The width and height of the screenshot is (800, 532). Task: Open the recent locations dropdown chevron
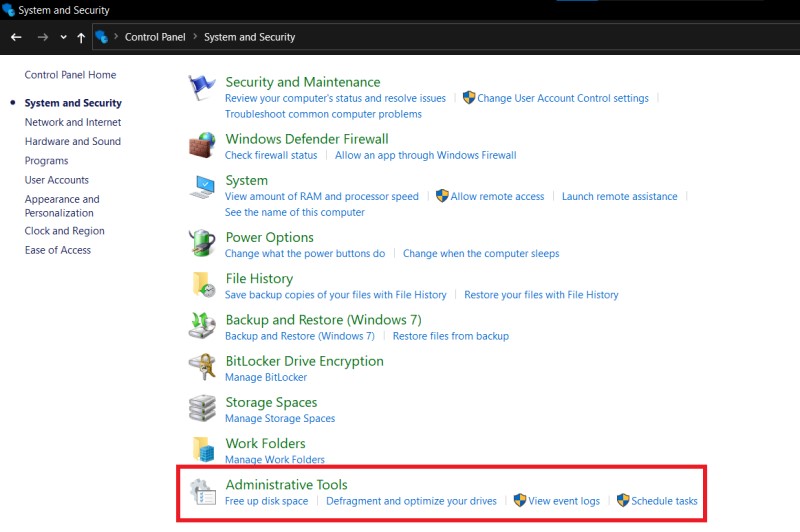(63, 37)
